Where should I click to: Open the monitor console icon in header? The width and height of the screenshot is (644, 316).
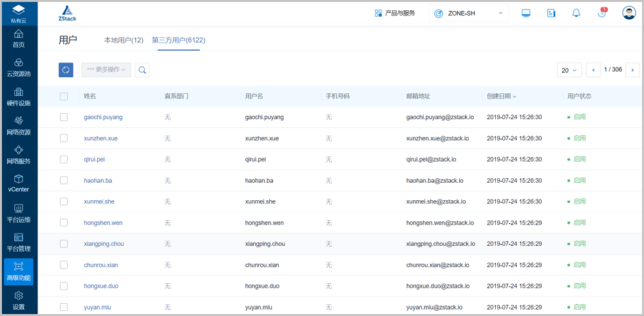tap(526, 14)
